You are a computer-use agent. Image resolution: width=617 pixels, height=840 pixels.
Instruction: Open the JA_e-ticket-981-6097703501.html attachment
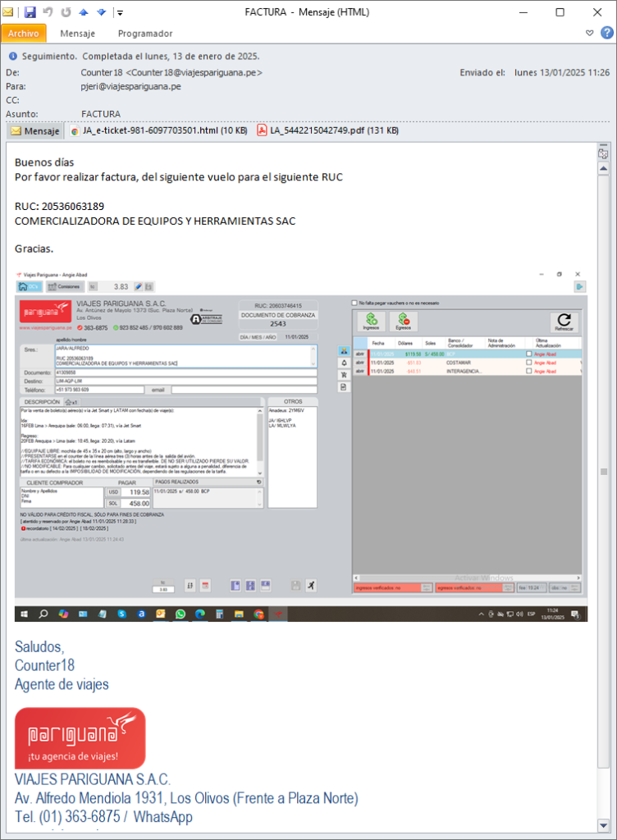(x=159, y=130)
